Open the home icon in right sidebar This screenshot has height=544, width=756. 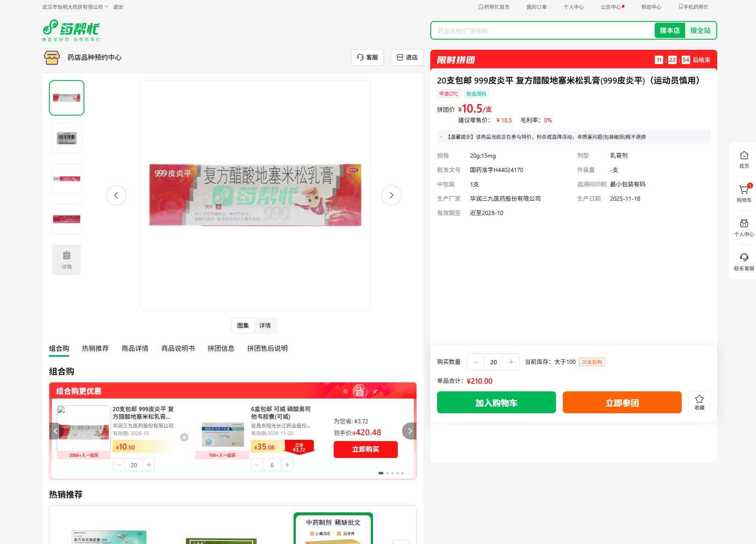click(x=744, y=156)
